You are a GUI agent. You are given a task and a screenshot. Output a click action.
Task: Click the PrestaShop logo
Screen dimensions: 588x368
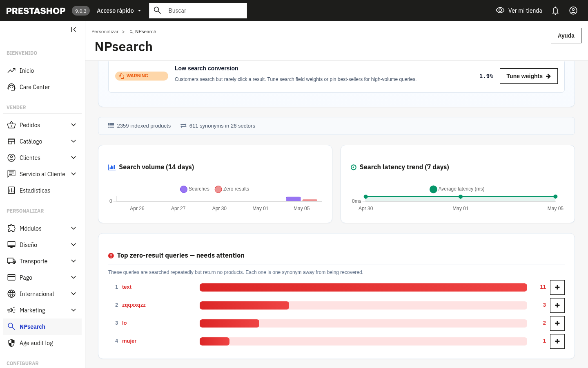36,11
